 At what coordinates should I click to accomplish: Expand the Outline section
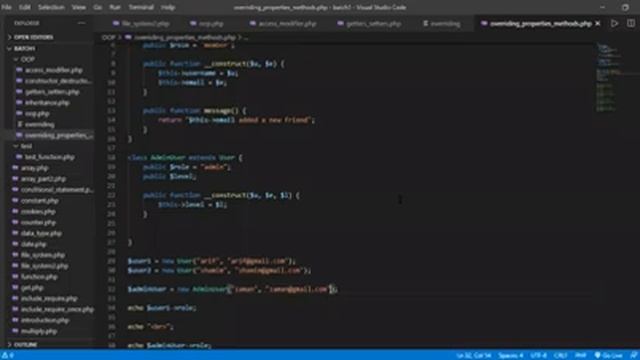pos(49,344)
